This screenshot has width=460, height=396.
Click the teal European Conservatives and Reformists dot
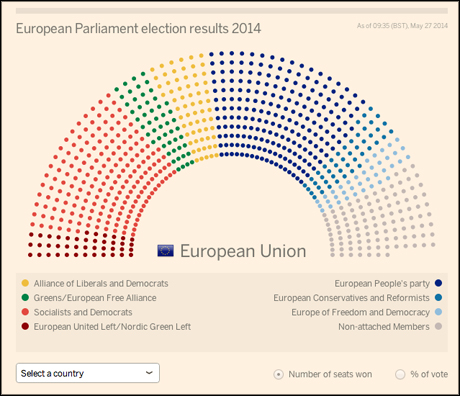439,297
